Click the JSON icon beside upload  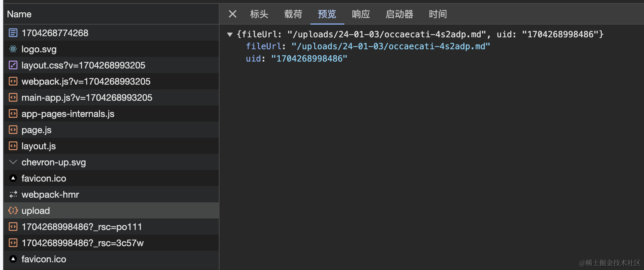tap(13, 211)
